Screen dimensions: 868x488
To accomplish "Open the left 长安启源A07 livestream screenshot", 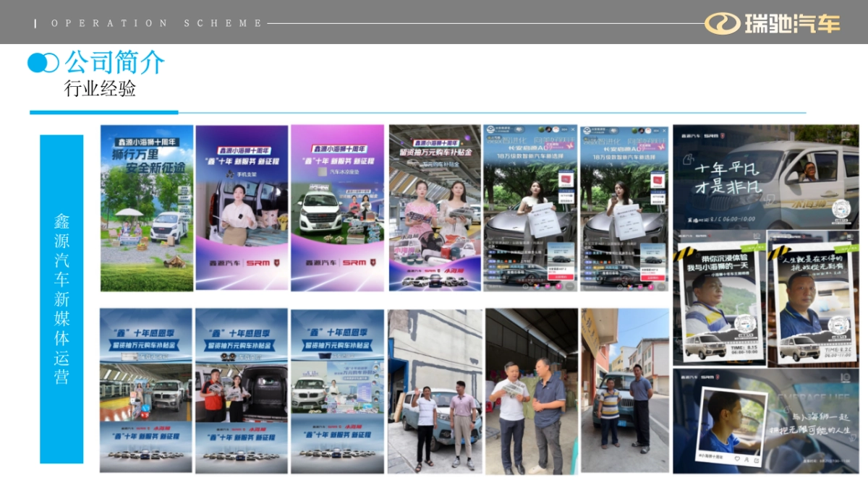I will (529, 208).
